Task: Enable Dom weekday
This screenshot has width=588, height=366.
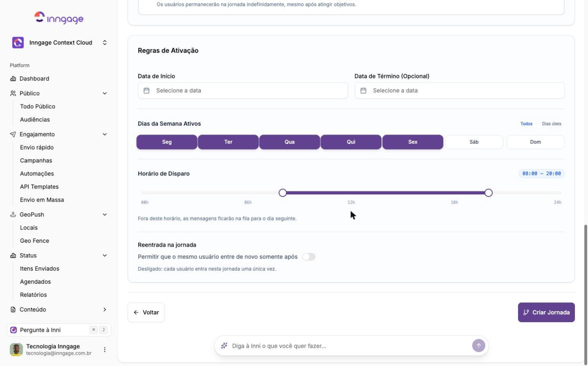Action: (x=536, y=142)
